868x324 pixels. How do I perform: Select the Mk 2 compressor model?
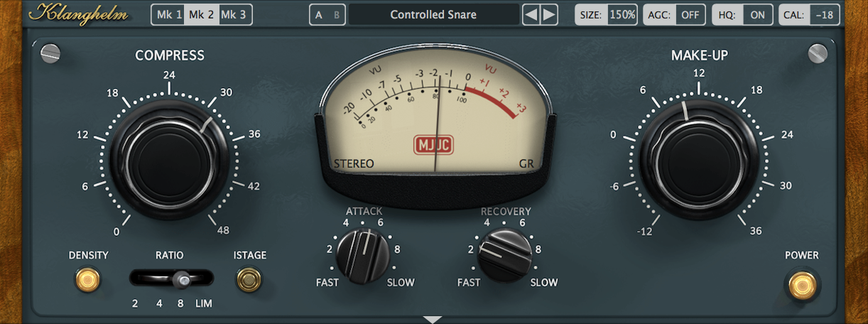(x=201, y=14)
